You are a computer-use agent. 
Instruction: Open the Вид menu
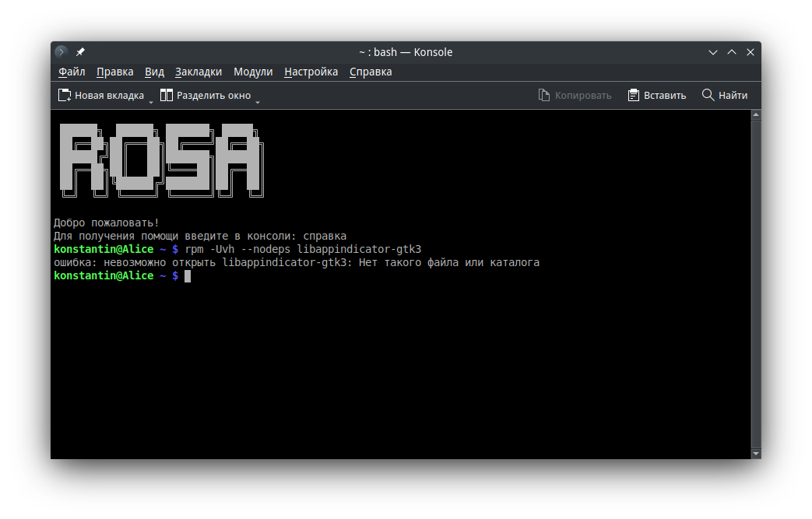(x=154, y=72)
